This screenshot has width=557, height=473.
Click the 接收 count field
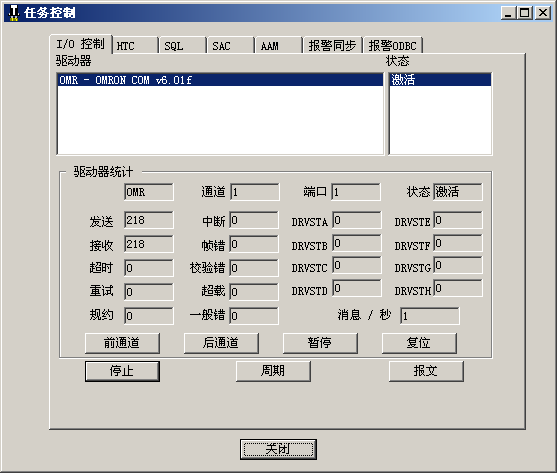click(149, 244)
